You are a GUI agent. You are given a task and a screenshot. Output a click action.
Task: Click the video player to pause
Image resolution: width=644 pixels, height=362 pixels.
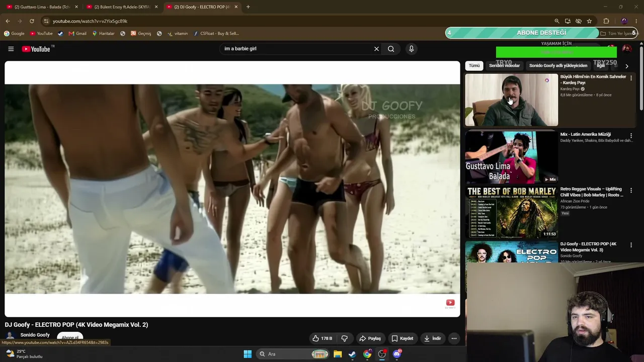point(232,189)
